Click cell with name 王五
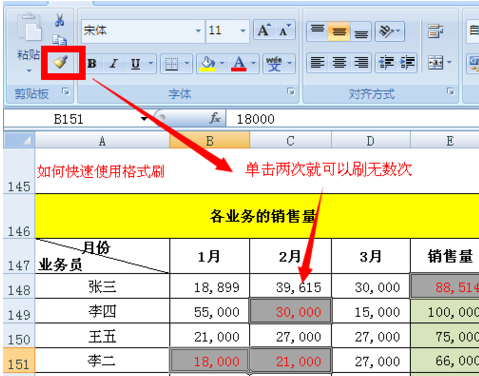The image size is (479, 376). click(x=102, y=336)
